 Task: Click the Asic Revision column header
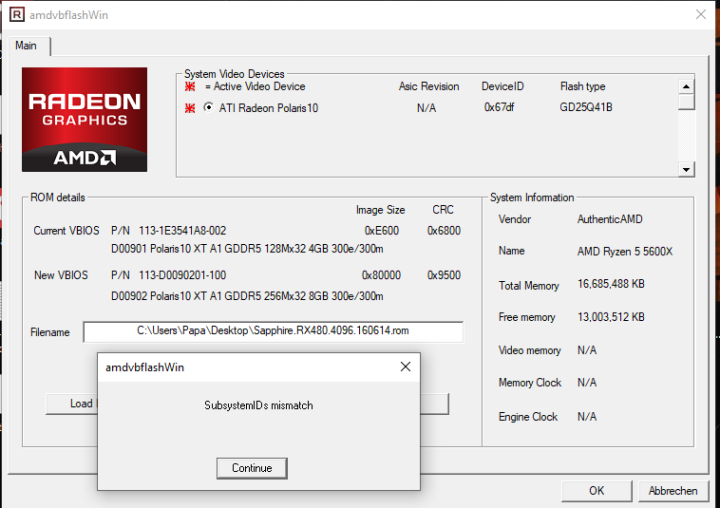(429, 86)
